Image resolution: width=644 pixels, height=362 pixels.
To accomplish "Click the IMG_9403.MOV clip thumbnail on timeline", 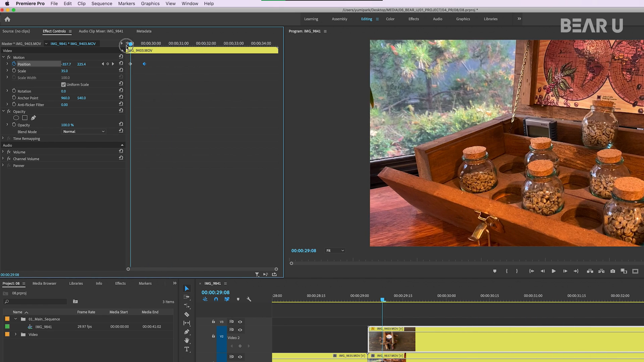I will click(392, 341).
